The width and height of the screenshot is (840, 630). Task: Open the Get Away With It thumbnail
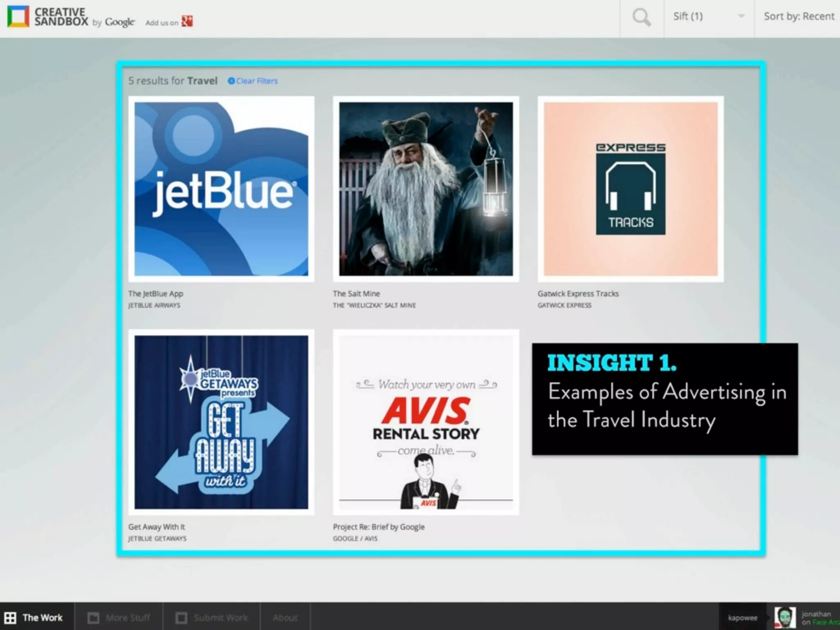coord(221,422)
